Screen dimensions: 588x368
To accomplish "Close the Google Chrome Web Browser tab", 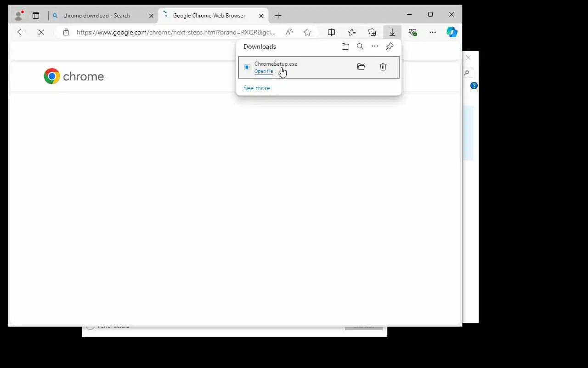I will [261, 16].
